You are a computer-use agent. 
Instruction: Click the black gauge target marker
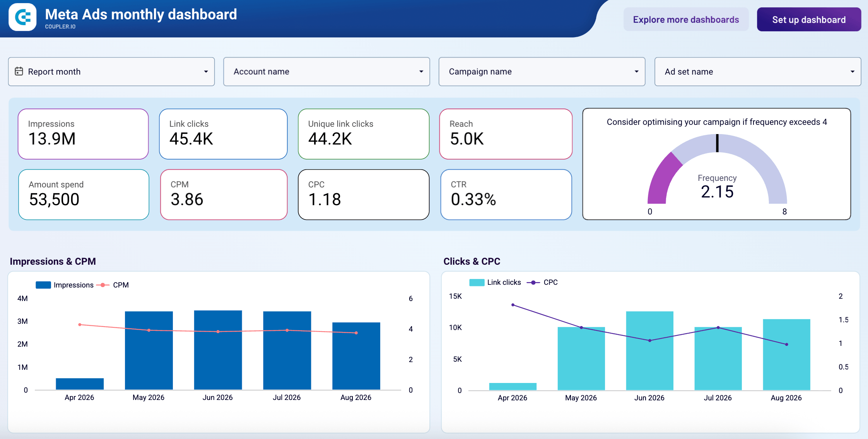(x=717, y=143)
